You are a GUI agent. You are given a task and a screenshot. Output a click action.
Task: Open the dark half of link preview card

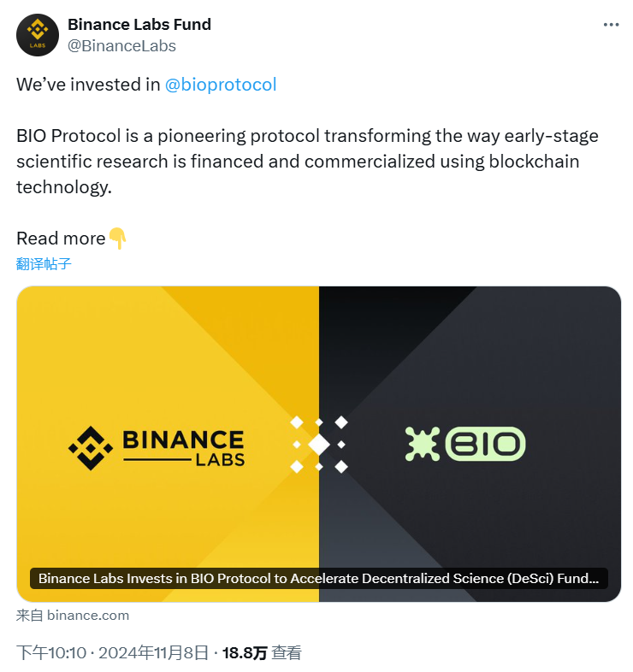coord(470,444)
